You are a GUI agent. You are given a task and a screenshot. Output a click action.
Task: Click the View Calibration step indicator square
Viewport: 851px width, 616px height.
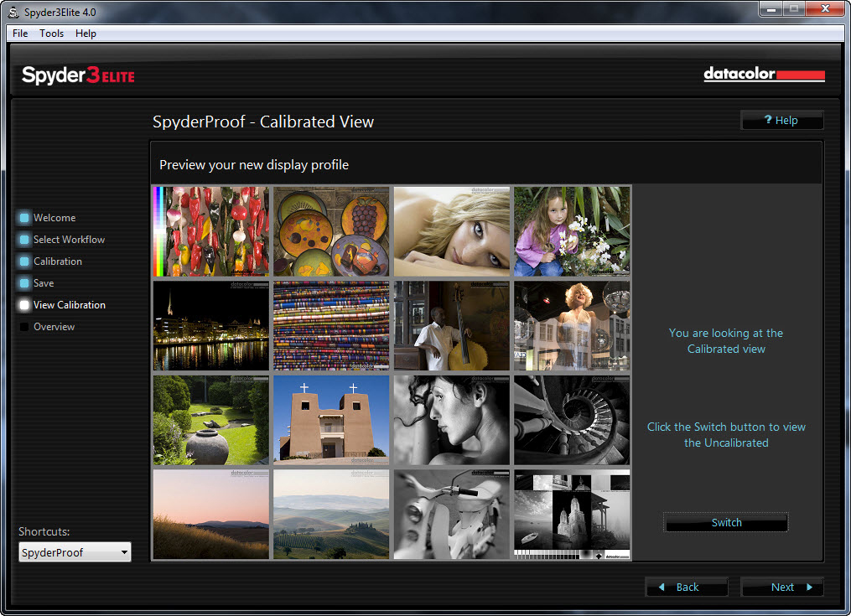coord(24,305)
